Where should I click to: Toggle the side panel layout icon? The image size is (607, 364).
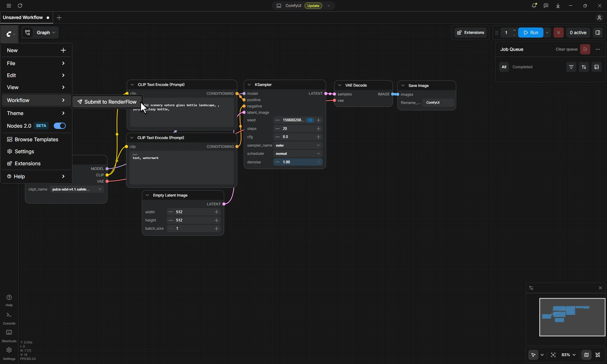598,33
